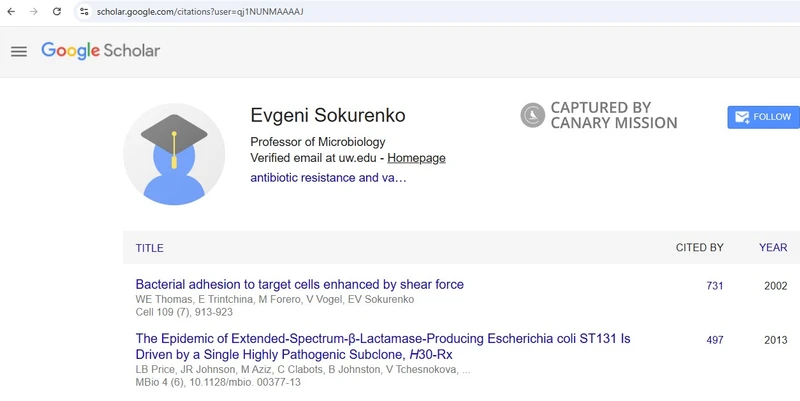
Task: Follow Evgeni Sokurenko with the Follow button
Action: point(763,117)
